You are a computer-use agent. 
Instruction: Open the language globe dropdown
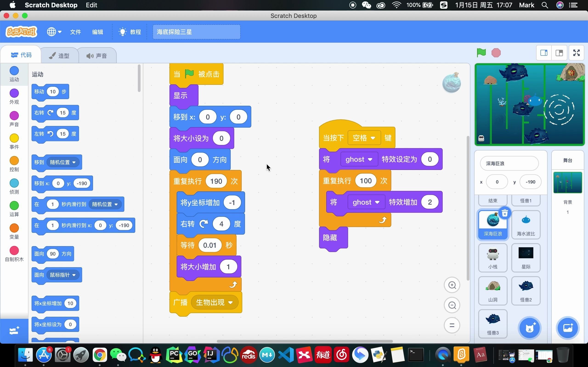[x=54, y=32]
